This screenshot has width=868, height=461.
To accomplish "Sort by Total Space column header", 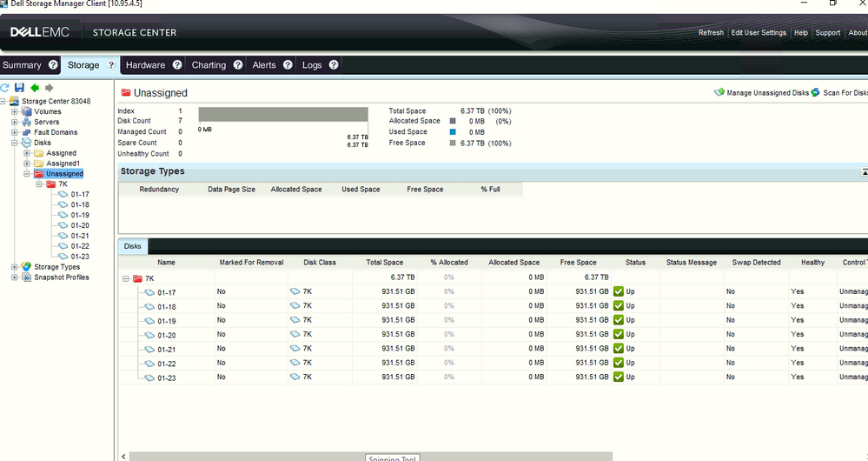I will pos(385,263).
